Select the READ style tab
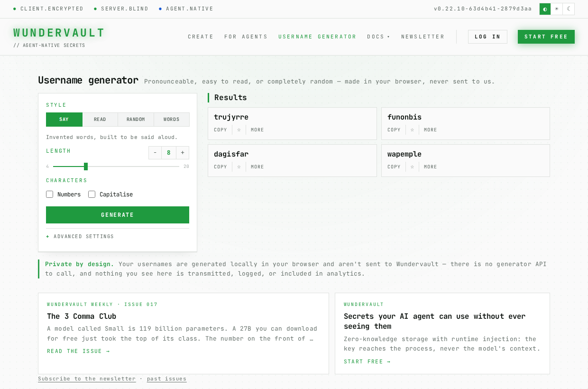This screenshot has height=389, width=588. 100,120
